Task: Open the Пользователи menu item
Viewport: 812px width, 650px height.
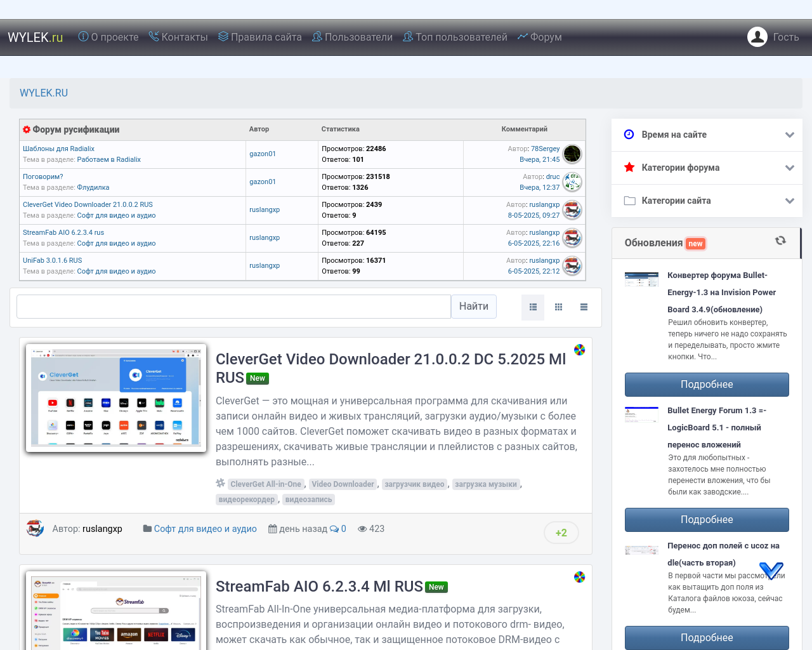Action: (353, 37)
